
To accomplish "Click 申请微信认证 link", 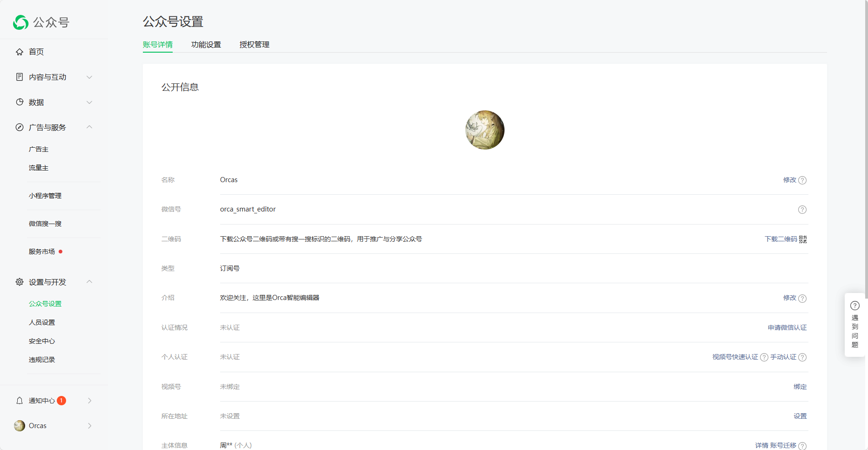I will (787, 328).
